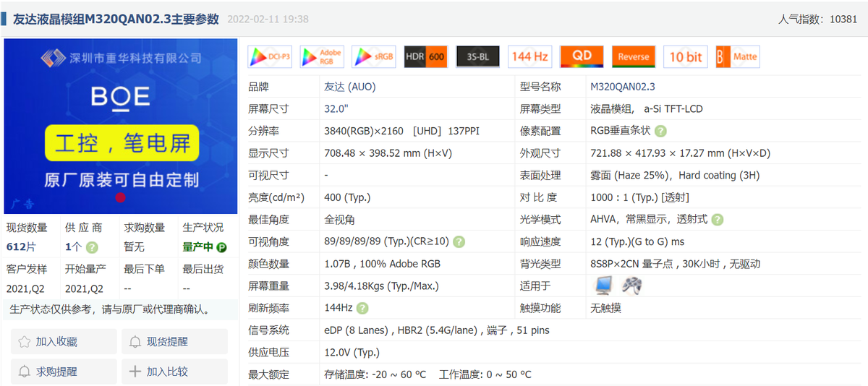Select the QD quantum dot badge
Screen dimensions: 868x386
point(582,57)
